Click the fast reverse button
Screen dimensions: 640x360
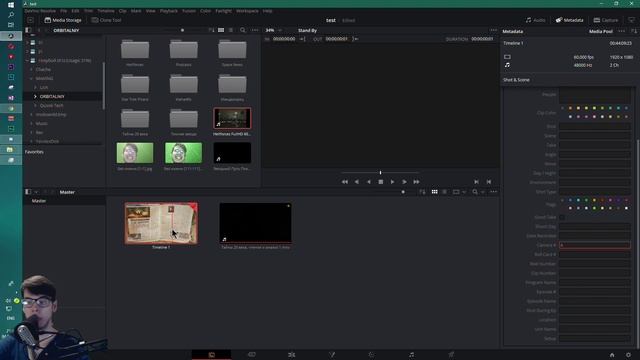345,182
